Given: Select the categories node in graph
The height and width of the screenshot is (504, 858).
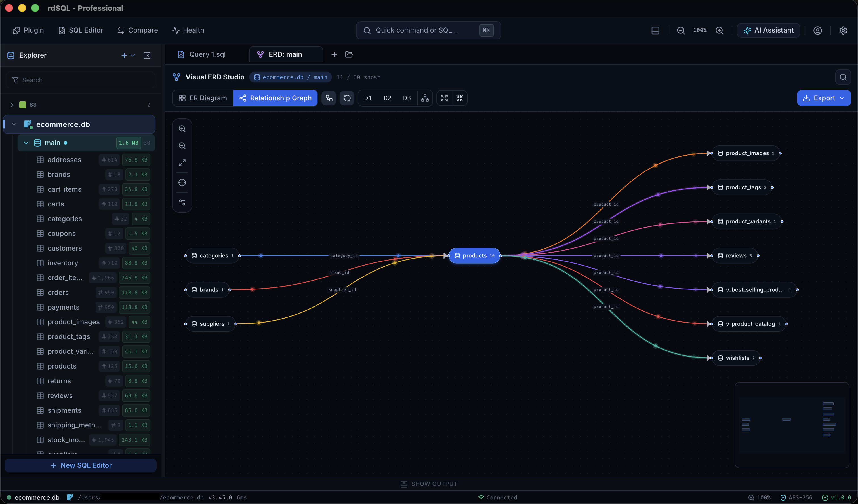Looking at the screenshot, I should [x=213, y=255].
